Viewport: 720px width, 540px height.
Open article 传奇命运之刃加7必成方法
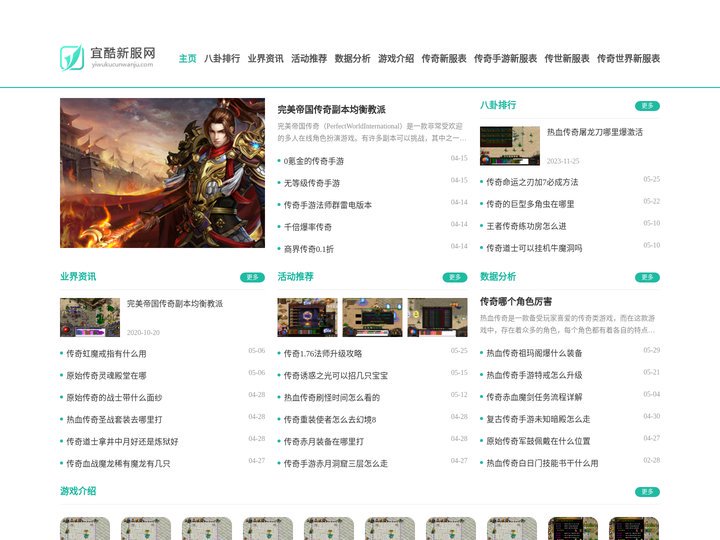pyautogui.click(x=532, y=182)
